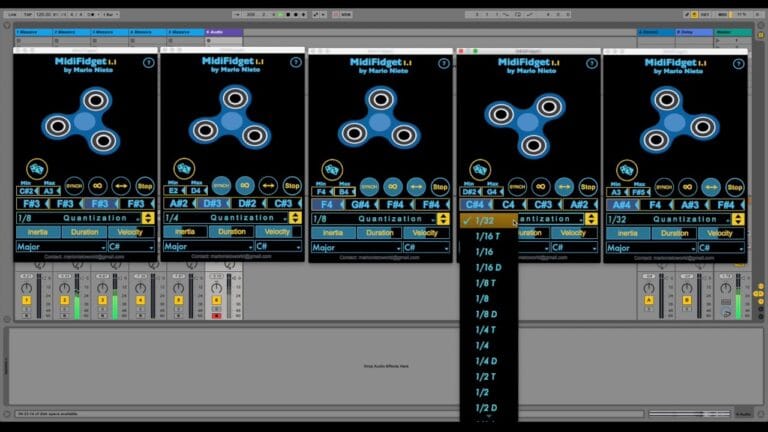Select 1/16 D in quantization menu
The image size is (768, 432).
tap(488, 267)
